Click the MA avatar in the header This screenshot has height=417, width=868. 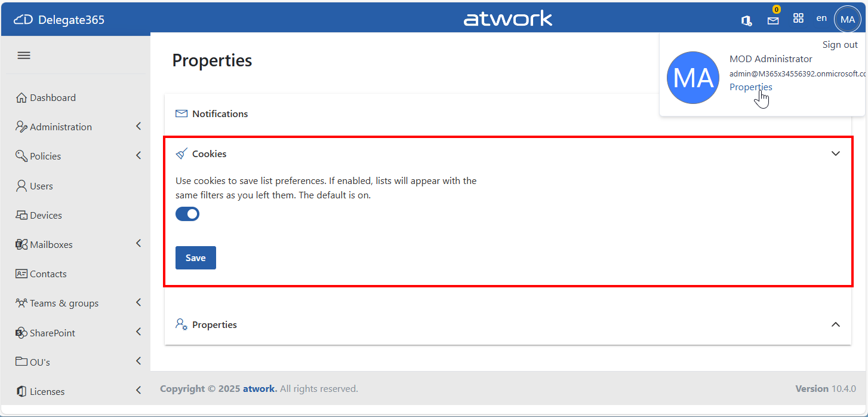click(x=848, y=19)
